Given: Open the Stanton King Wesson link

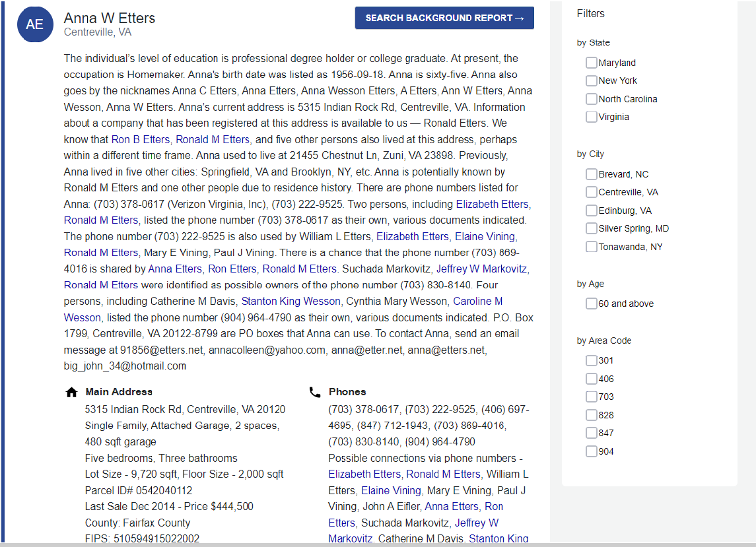Looking at the screenshot, I should pos(291,301).
